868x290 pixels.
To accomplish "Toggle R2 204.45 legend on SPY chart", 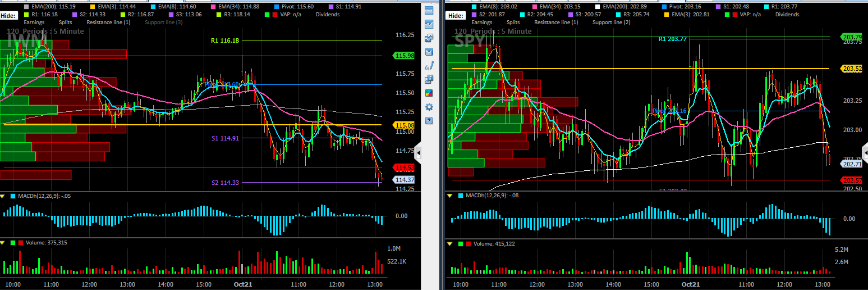I will (x=538, y=14).
